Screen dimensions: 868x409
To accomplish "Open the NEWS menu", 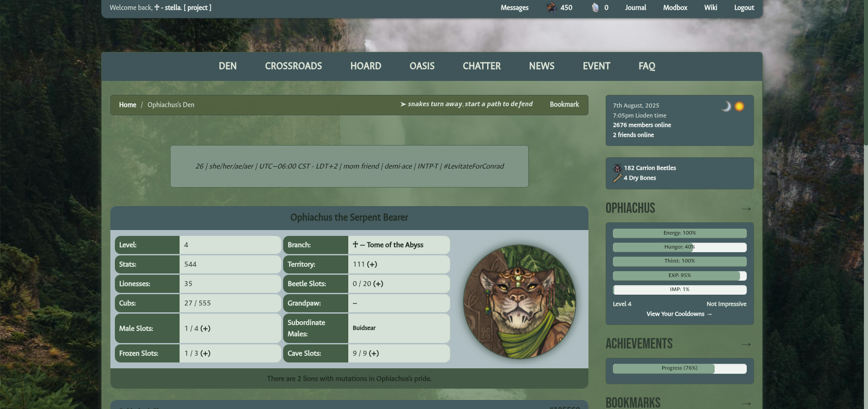I will click(542, 66).
